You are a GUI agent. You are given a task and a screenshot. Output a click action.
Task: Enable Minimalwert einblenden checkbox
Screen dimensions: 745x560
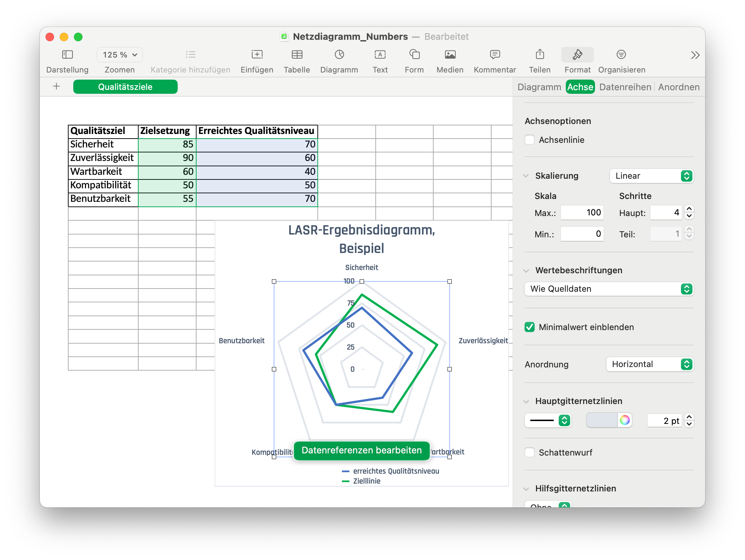coord(530,326)
